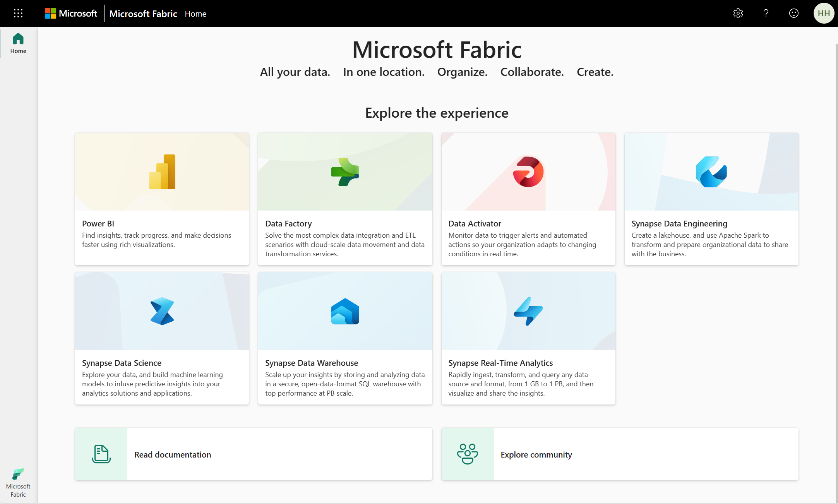
Task: Click the large Microsoft Fabric page heading
Action: click(437, 50)
